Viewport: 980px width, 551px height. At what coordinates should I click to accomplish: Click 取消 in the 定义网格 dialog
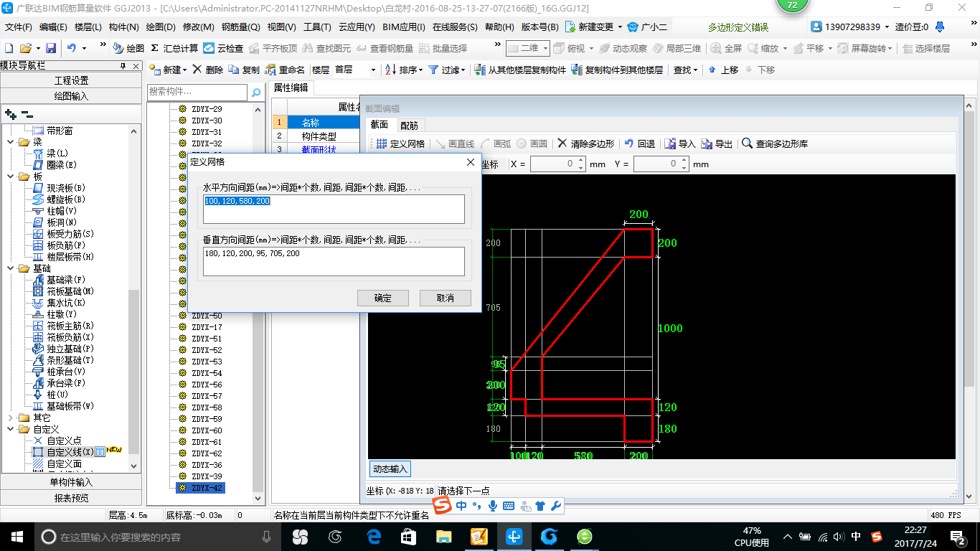445,298
